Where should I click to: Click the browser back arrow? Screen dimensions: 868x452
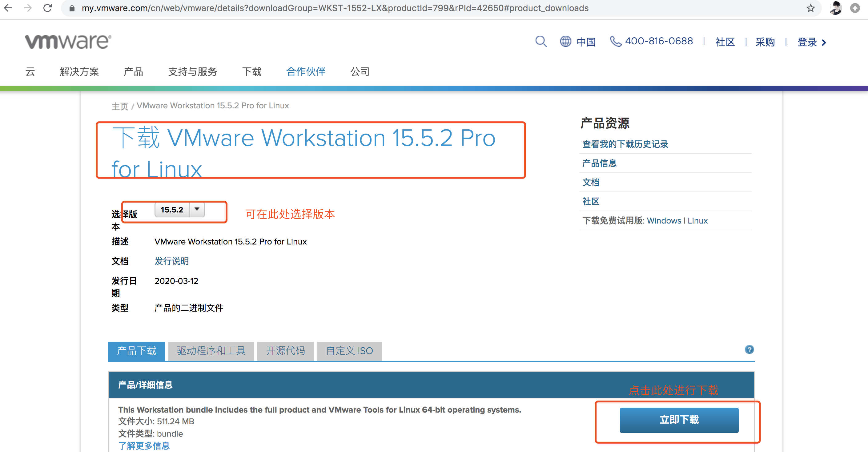pyautogui.click(x=8, y=8)
